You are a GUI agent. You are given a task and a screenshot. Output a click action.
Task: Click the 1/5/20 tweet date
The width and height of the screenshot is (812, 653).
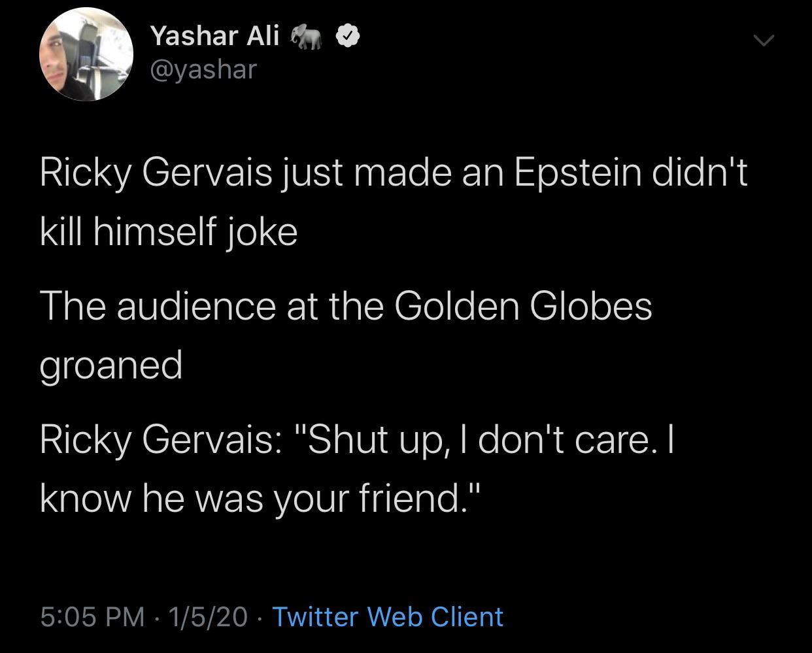click(208, 616)
